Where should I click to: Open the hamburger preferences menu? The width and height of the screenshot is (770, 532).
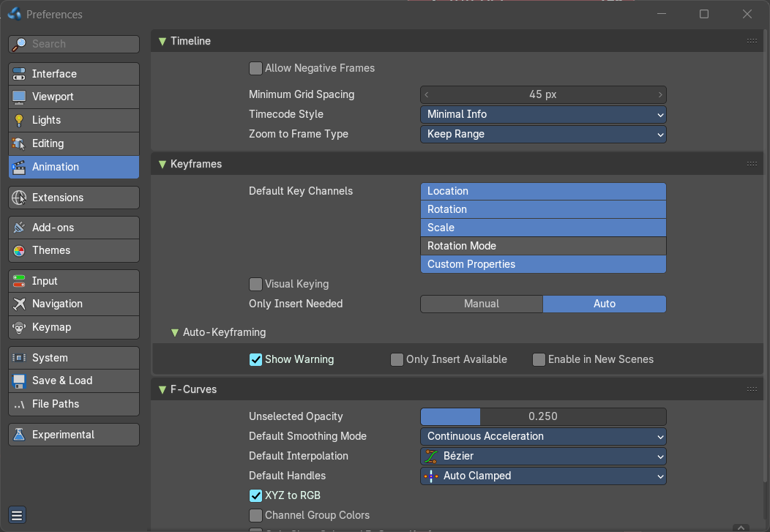click(17, 515)
